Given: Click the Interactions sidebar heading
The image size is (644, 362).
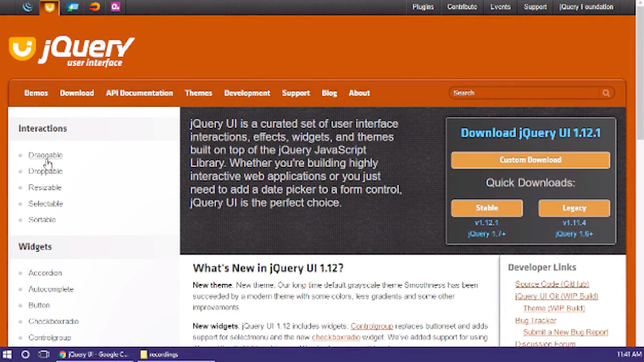Looking at the screenshot, I should [42, 129].
